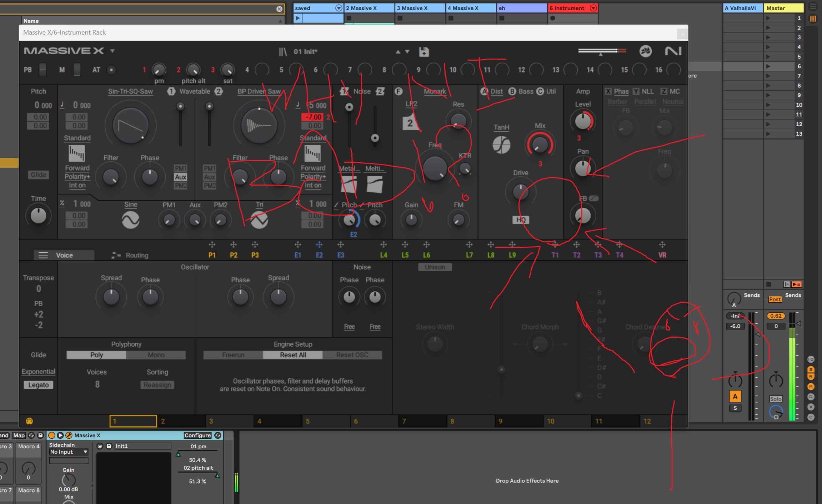The height and width of the screenshot is (504, 822).
Task: Click the wrench unfold parameters icon on Massive X
Action: [x=69, y=435]
